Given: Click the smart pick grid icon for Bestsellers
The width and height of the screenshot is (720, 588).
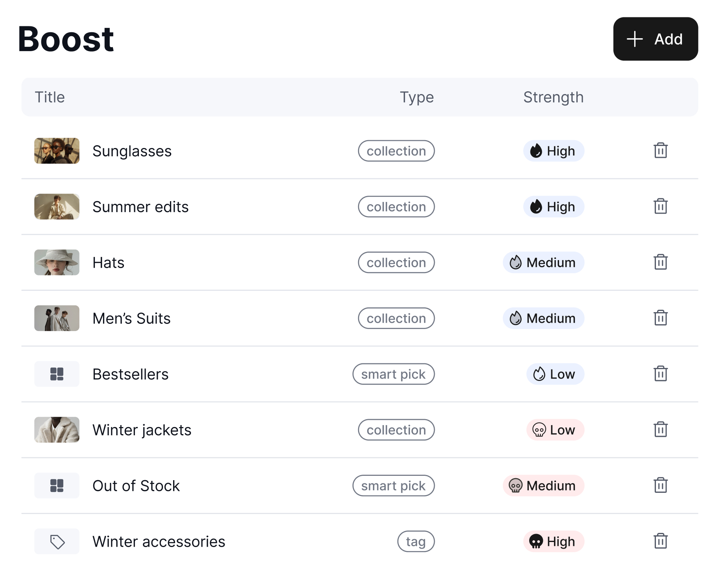Looking at the screenshot, I should (x=57, y=374).
